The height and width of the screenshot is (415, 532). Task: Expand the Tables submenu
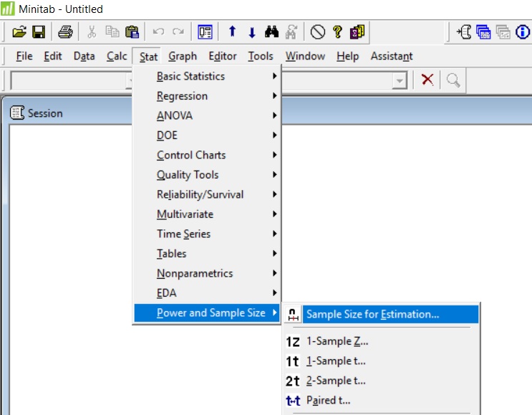coord(207,253)
